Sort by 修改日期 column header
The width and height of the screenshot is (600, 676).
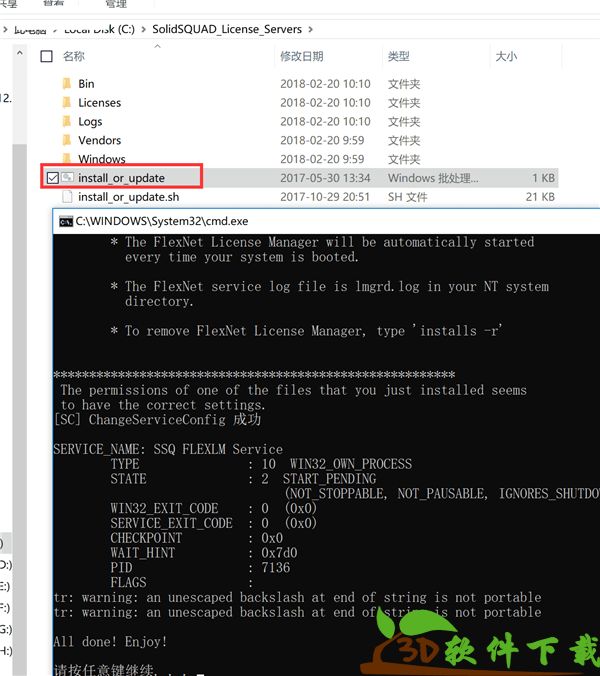[x=302, y=56]
